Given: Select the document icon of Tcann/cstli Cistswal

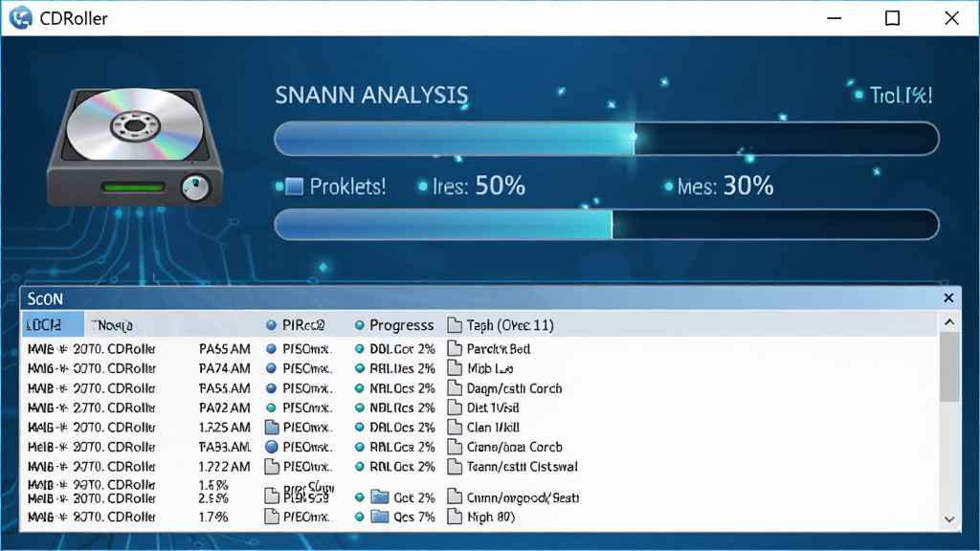Looking at the screenshot, I should pyautogui.click(x=455, y=467).
